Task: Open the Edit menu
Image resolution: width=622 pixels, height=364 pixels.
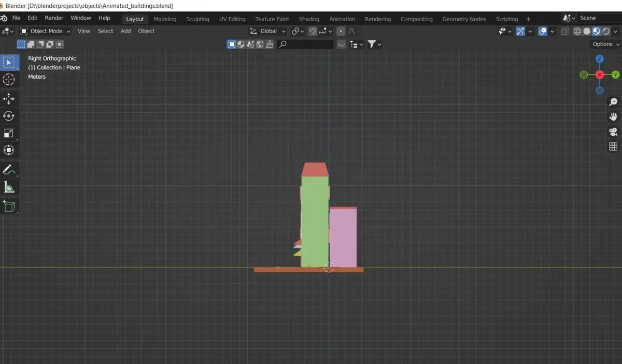Action: coord(33,18)
